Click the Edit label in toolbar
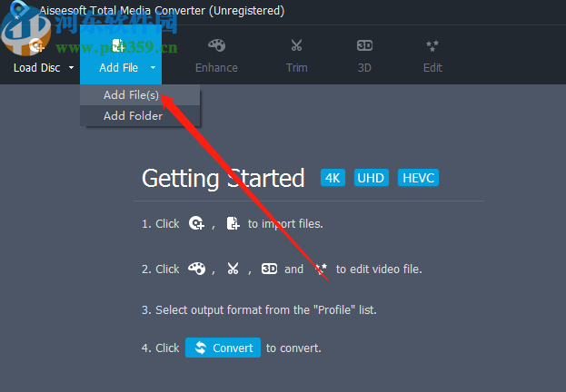The height and width of the screenshot is (392, 566). 432,68
